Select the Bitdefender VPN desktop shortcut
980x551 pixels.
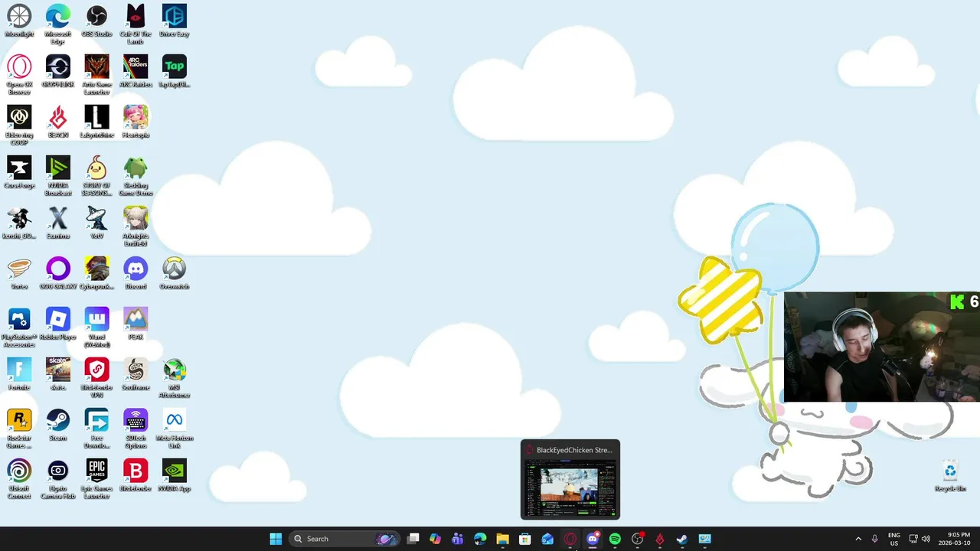pos(96,377)
